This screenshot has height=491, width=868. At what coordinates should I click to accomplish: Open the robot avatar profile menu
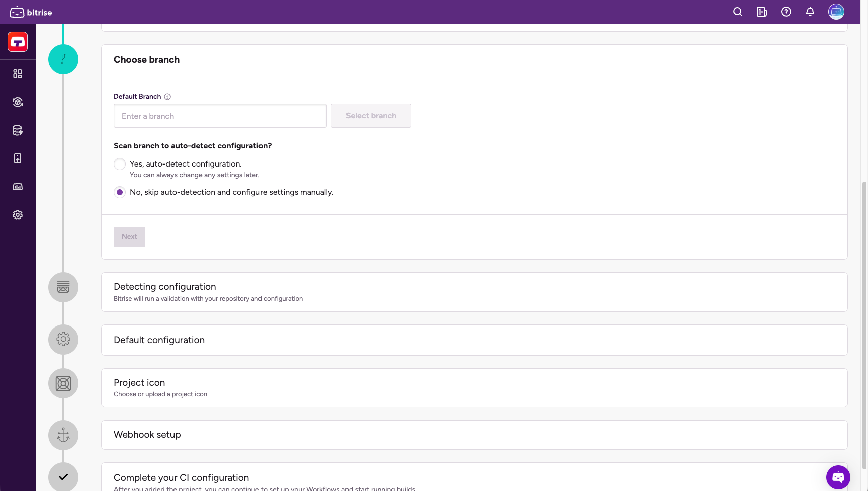836,12
